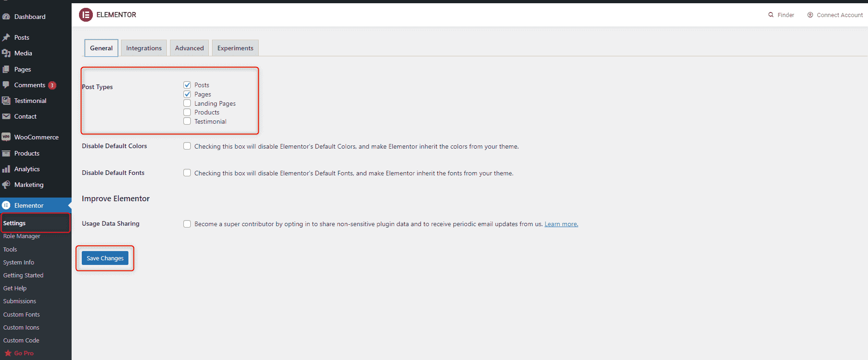Click the Elementor logo icon in header
The image size is (868, 360).
click(x=86, y=15)
